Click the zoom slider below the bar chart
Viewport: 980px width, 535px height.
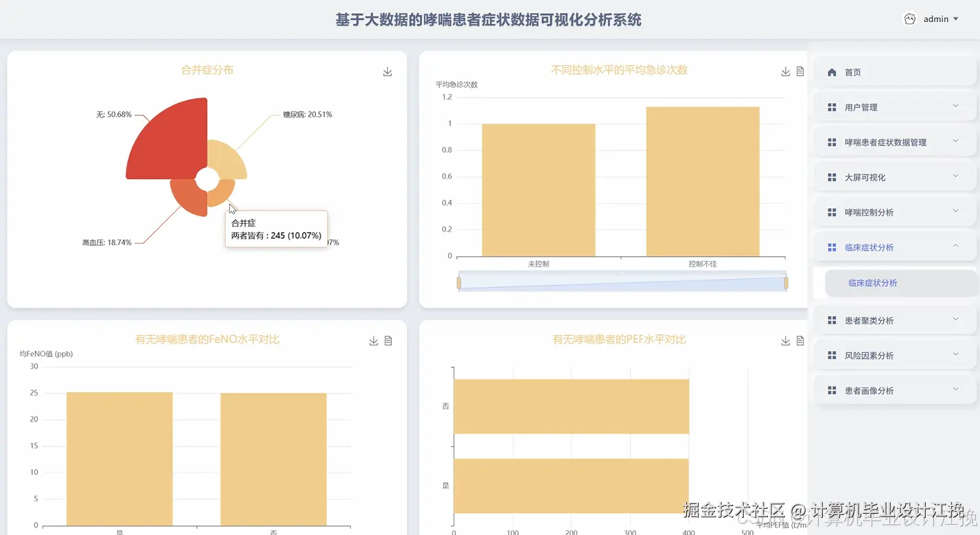pos(621,282)
